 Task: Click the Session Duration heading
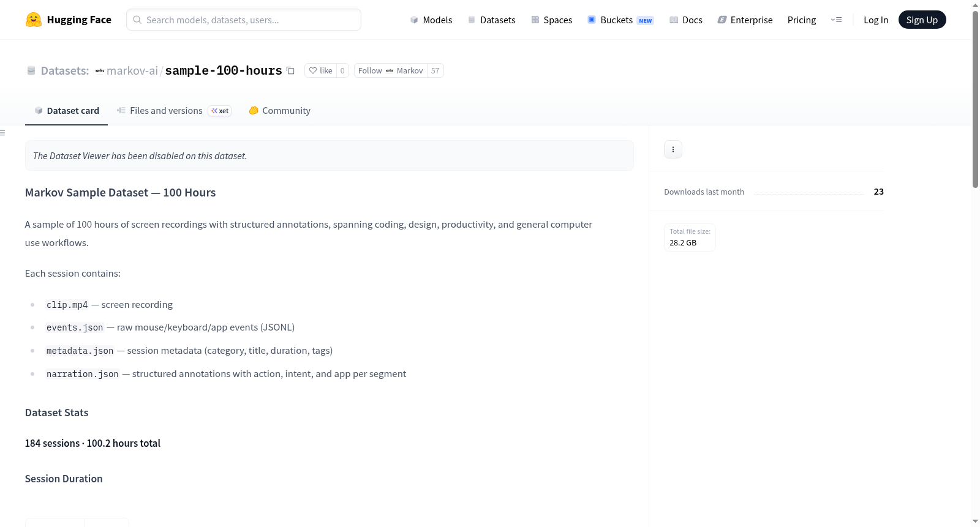pyautogui.click(x=64, y=479)
